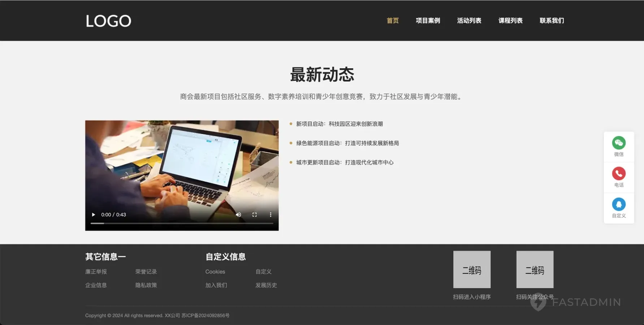
Task: Seek on the video progress bar
Action: [x=182, y=224]
